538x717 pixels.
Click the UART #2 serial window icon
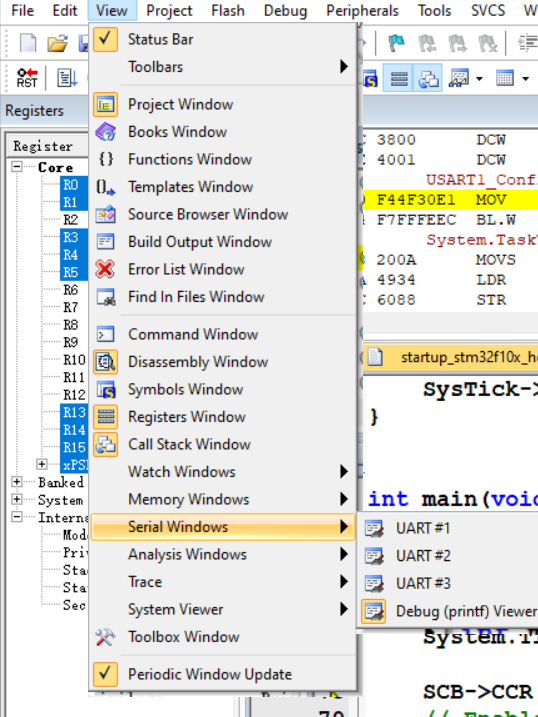[x=374, y=556]
